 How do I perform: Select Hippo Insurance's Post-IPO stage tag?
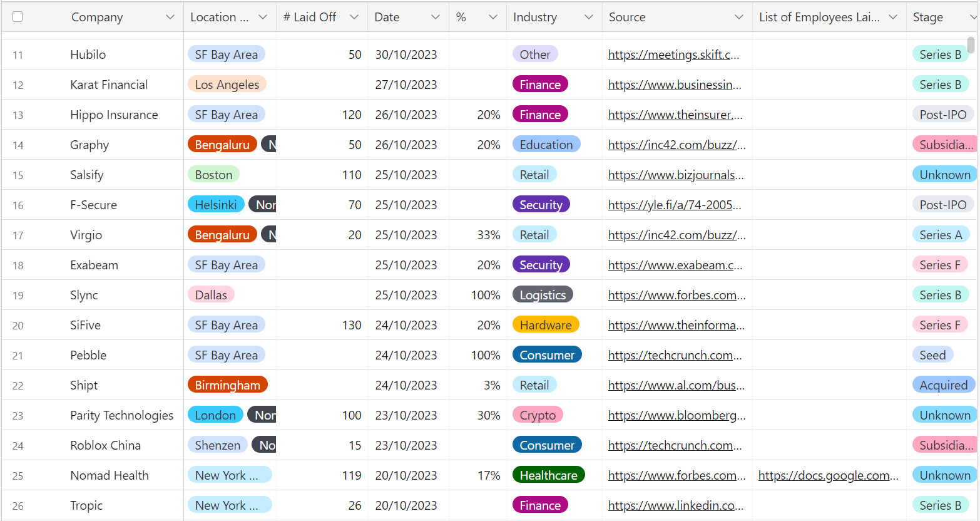point(943,115)
